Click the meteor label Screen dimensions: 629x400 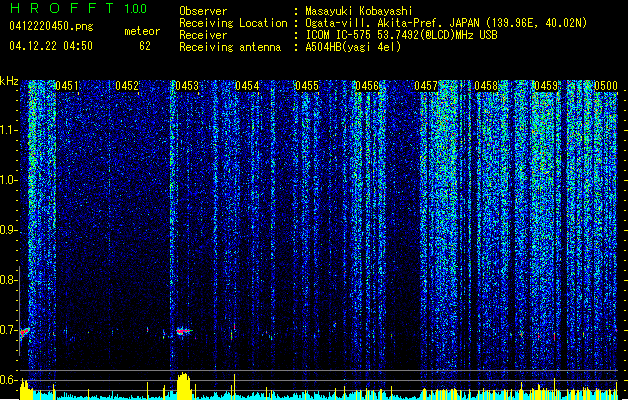[x=142, y=31]
